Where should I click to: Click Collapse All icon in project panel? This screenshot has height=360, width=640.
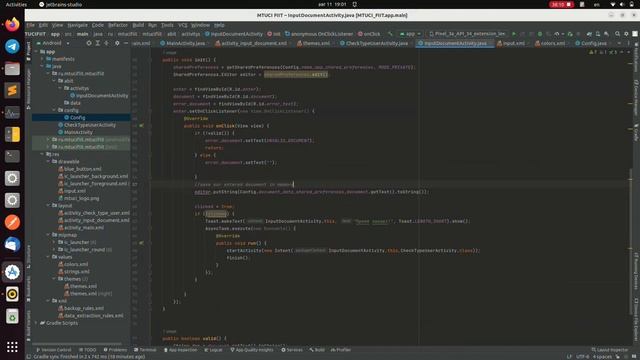tap(107, 43)
